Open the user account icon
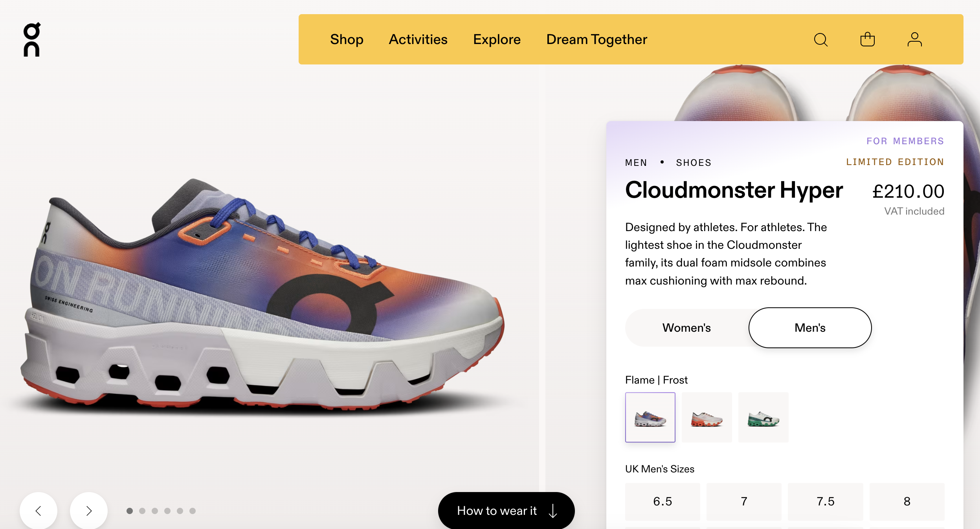 914,40
